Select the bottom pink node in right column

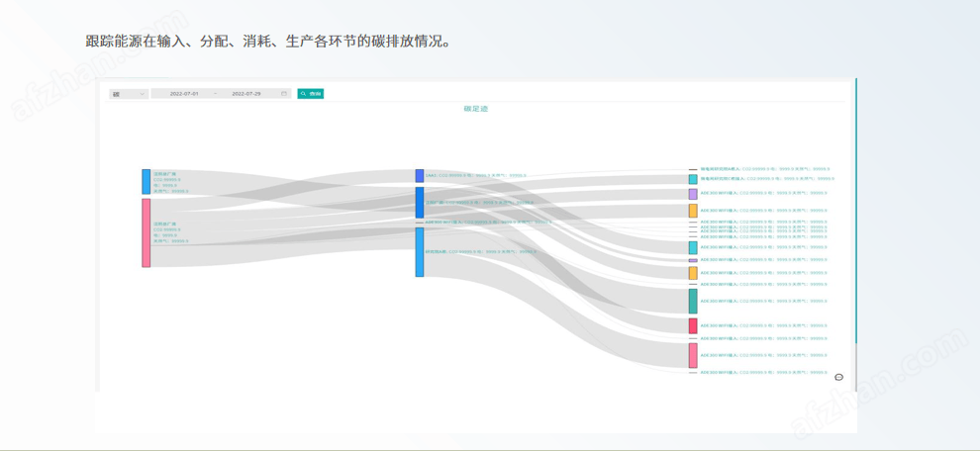693,355
